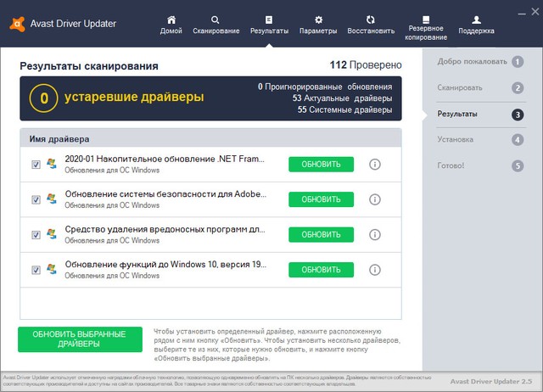Deselect the malware removal tool checkbox
This screenshot has height=392, width=543.
tap(36, 234)
